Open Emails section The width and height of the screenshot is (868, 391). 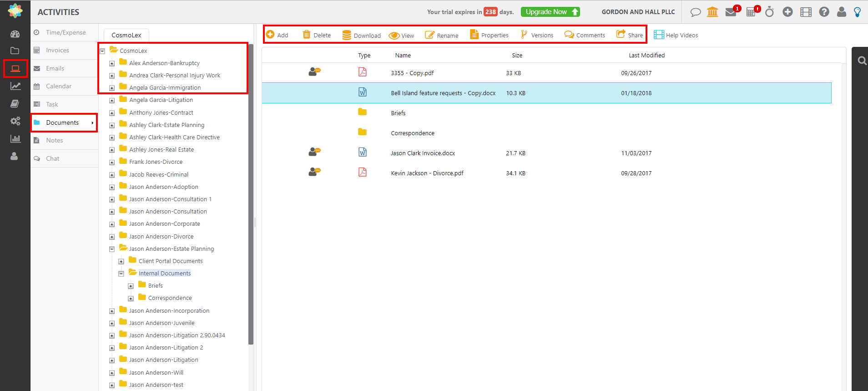click(65, 68)
